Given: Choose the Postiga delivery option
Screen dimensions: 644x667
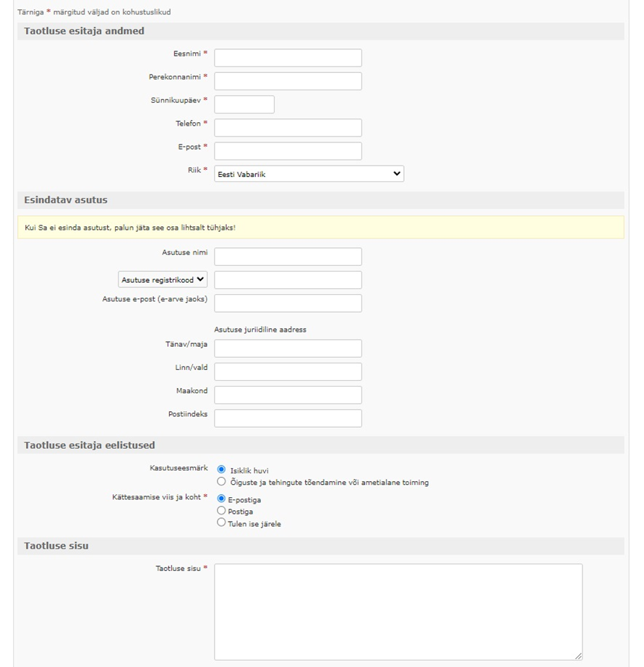Looking at the screenshot, I should coord(222,511).
